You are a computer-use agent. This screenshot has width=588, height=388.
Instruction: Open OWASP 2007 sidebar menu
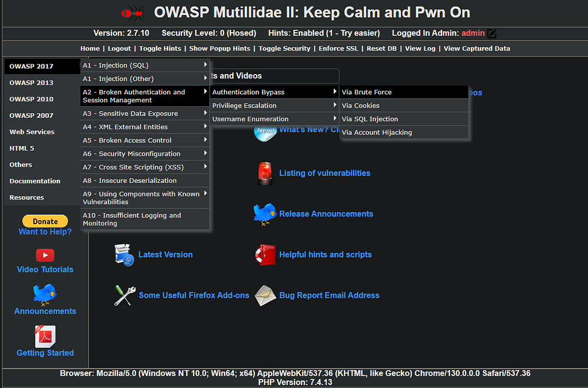(x=42, y=116)
